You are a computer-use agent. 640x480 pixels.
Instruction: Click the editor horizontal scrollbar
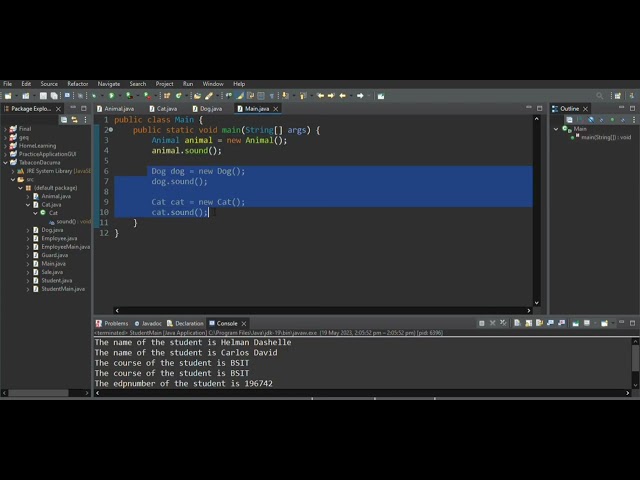(322, 310)
